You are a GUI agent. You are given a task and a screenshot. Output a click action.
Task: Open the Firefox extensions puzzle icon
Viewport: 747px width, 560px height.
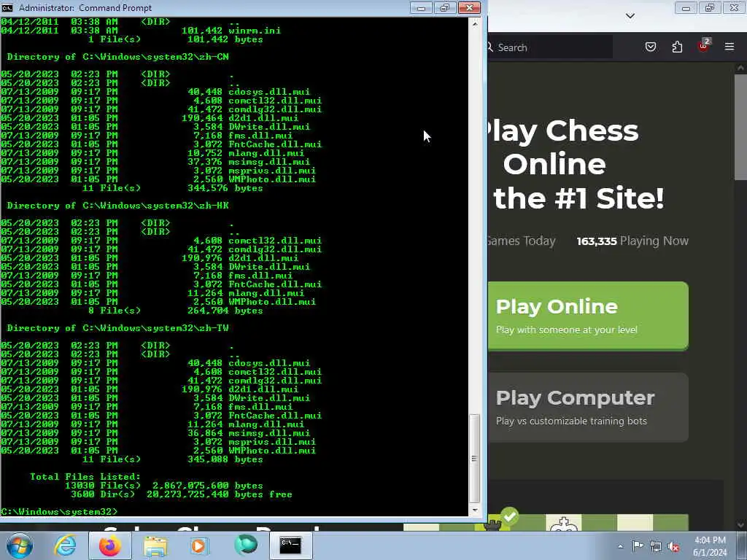pos(677,47)
